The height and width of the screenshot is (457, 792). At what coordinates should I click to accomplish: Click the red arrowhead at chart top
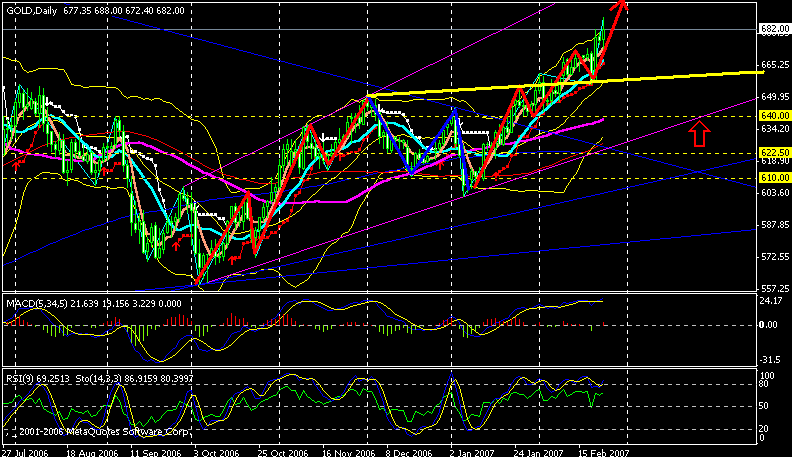point(622,7)
